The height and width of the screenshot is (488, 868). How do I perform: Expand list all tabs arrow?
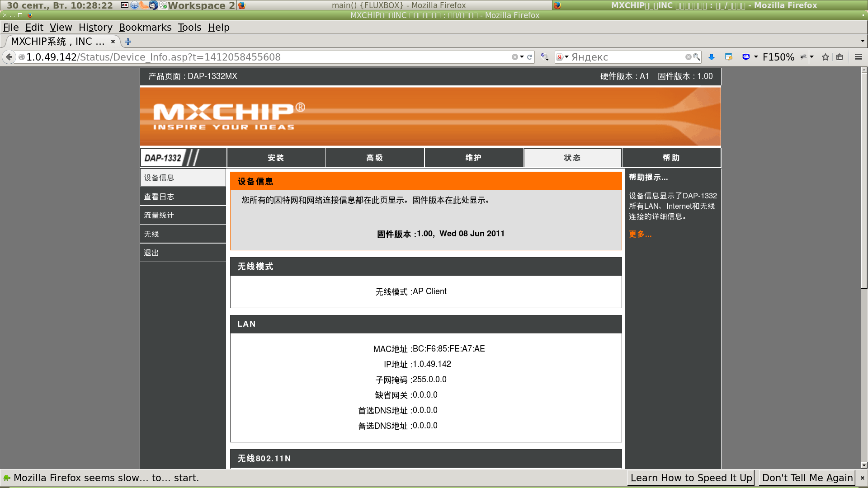point(863,41)
